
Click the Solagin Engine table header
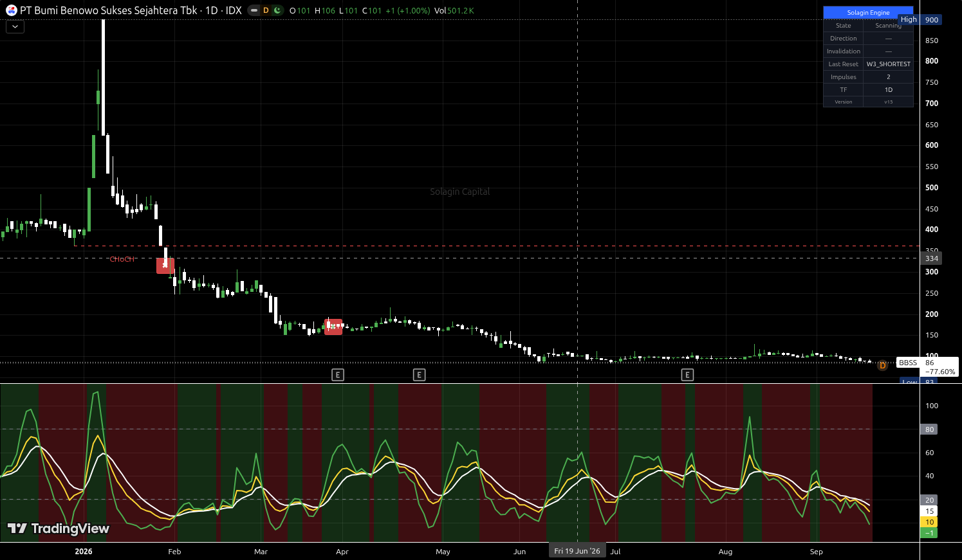[x=868, y=13]
